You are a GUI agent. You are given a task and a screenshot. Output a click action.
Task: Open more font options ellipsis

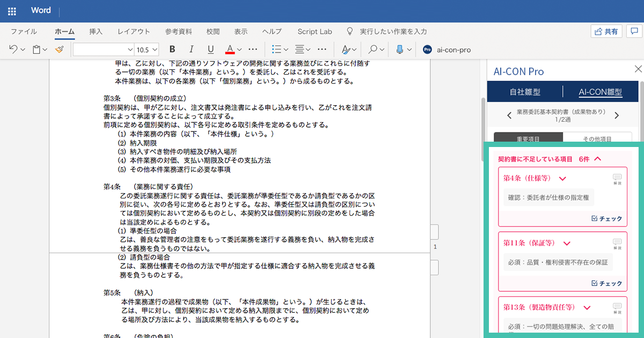point(253,49)
